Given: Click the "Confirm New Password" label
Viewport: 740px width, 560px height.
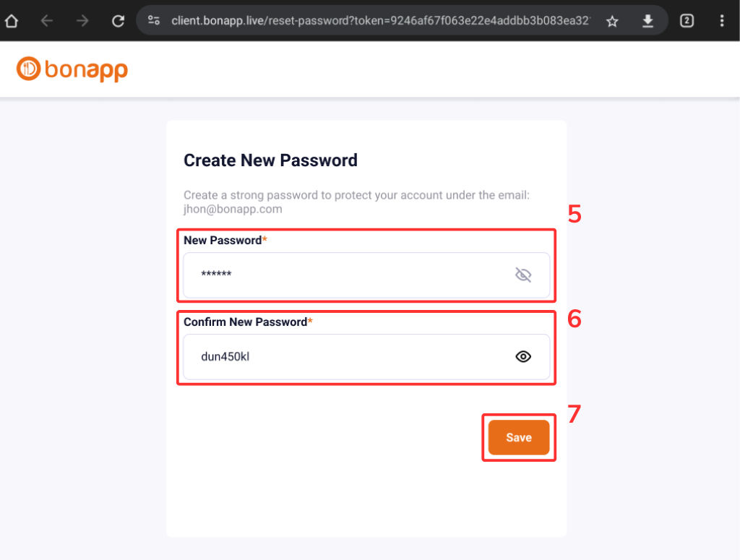Looking at the screenshot, I should [x=245, y=322].
